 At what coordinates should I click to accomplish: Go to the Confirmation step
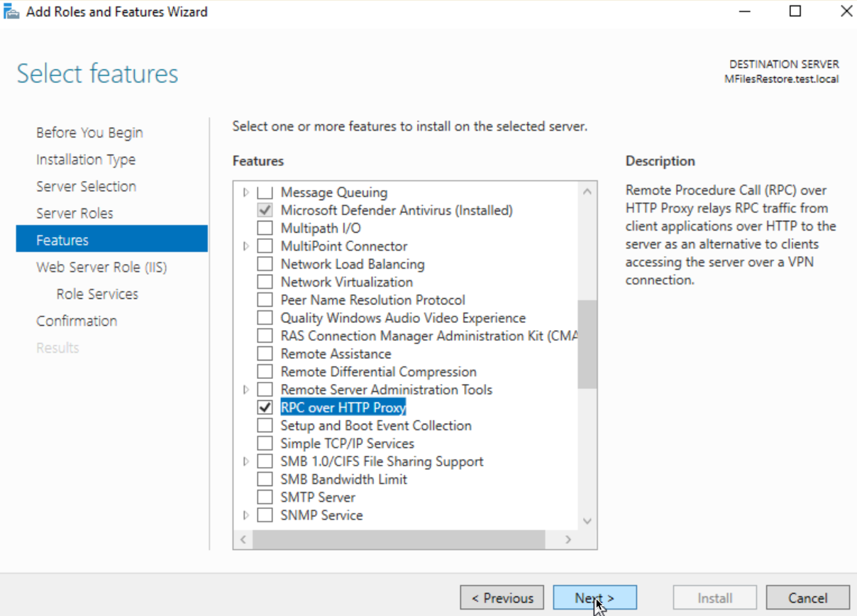(x=77, y=321)
